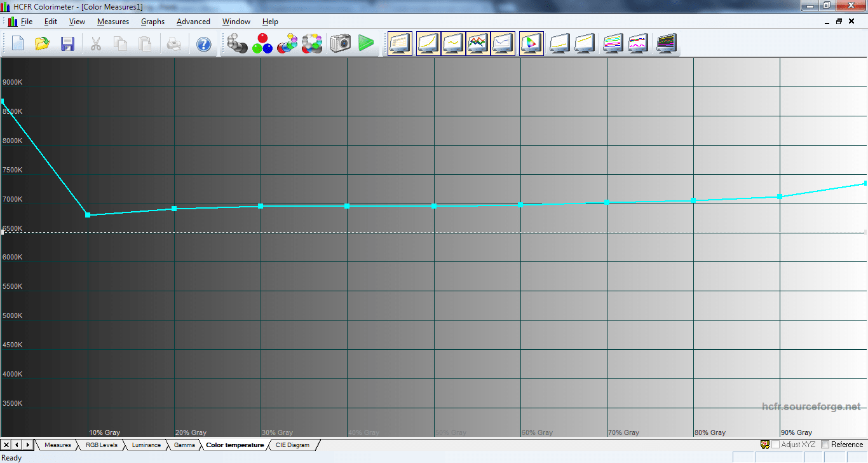Tick the Adjust XYZ checkbox
868x463 pixels.
coord(775,445)
